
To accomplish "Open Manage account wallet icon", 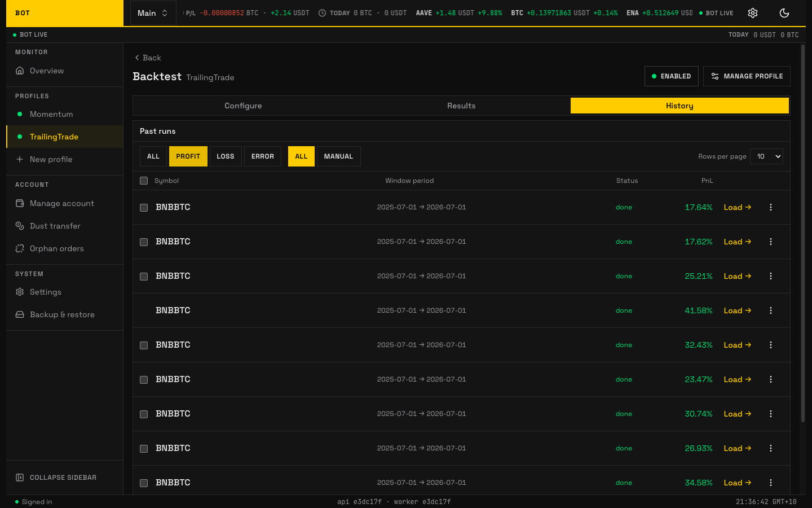I will click(20, 203).
